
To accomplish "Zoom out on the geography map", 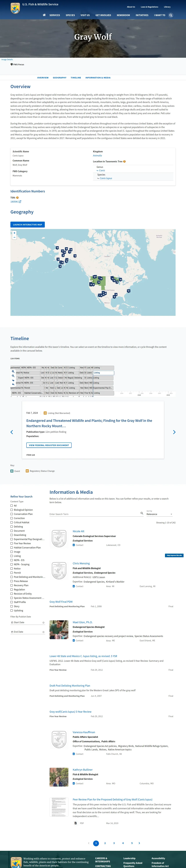I will [14, 237].
